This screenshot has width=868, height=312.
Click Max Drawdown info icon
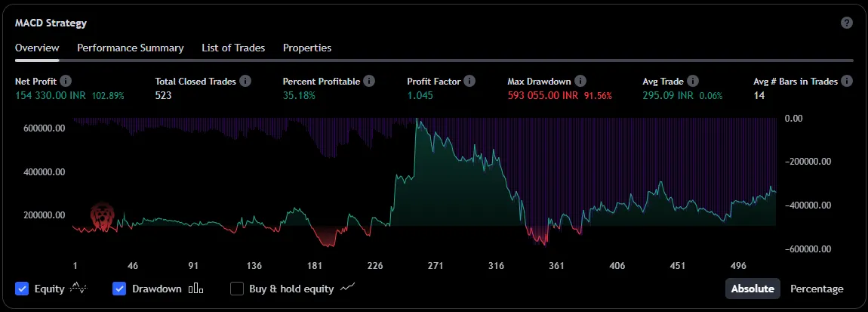(579, 81)
